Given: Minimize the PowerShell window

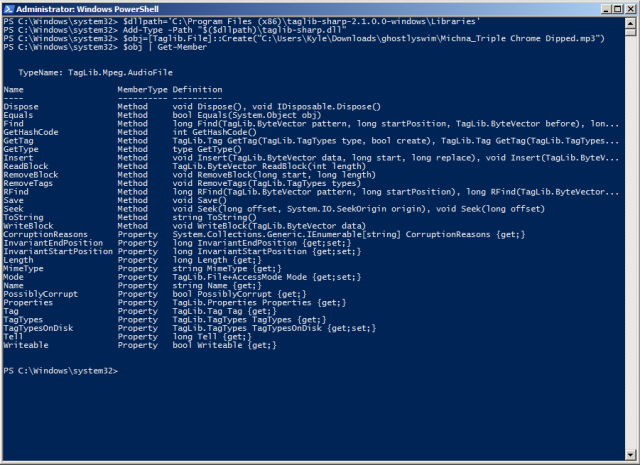Looking at the screenshot, I should tap(606, 9).
